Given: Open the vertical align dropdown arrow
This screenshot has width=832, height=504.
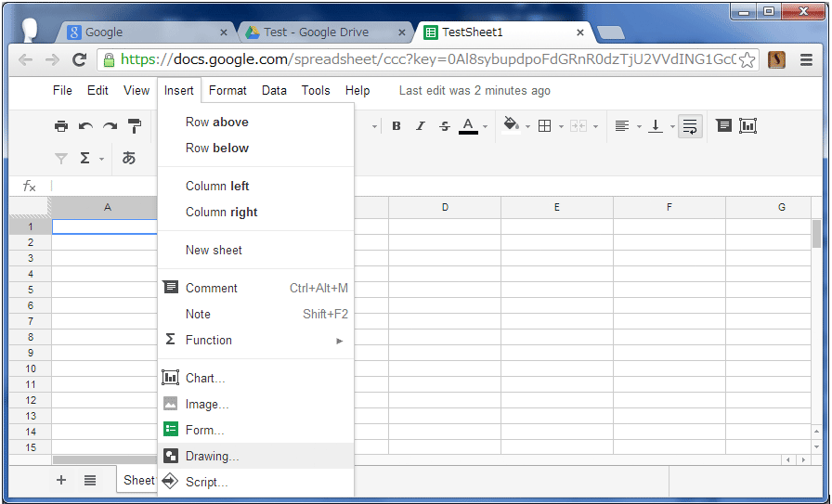Looking at the screenshot, I should (672, 127).
